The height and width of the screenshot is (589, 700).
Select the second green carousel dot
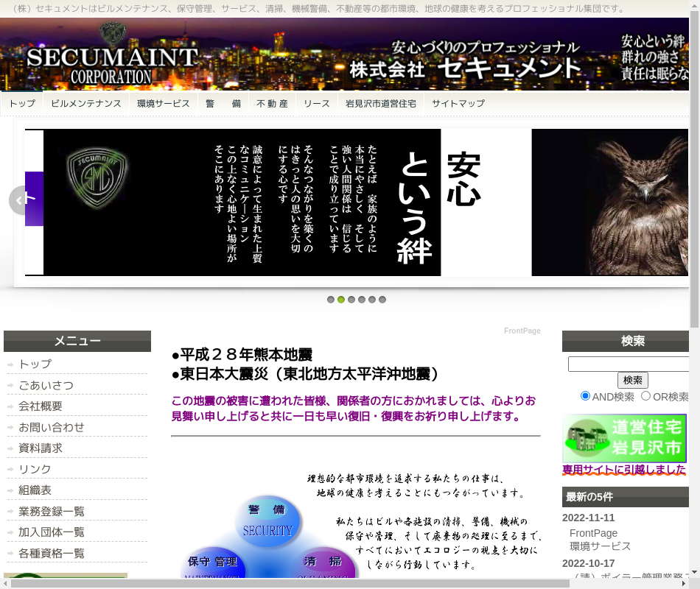point(341,300)
